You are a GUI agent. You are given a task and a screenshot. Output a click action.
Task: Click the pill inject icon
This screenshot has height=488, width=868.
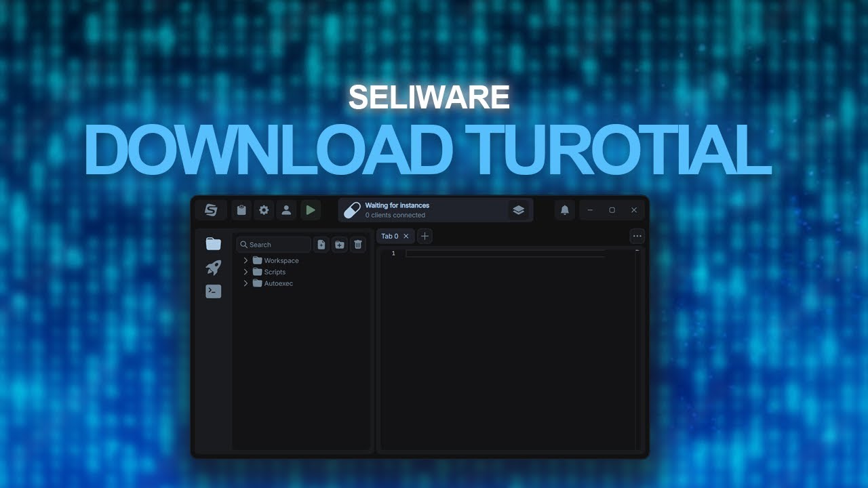pos(352,210)
